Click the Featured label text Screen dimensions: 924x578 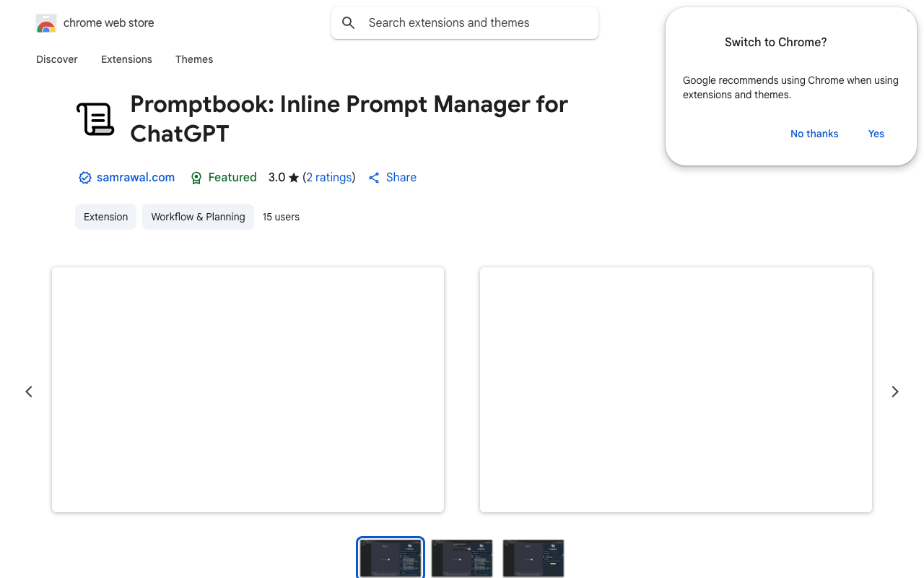(232, 177)
